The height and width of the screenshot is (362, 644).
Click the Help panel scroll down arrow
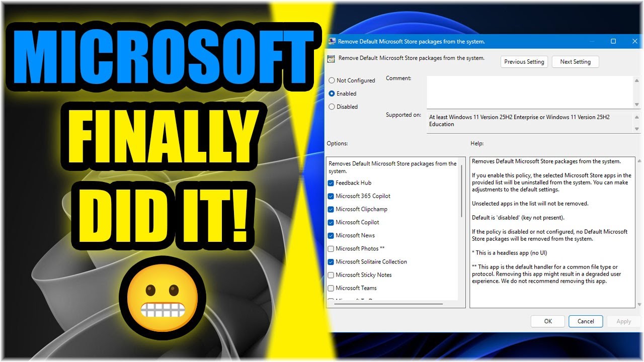pos(639,304)
